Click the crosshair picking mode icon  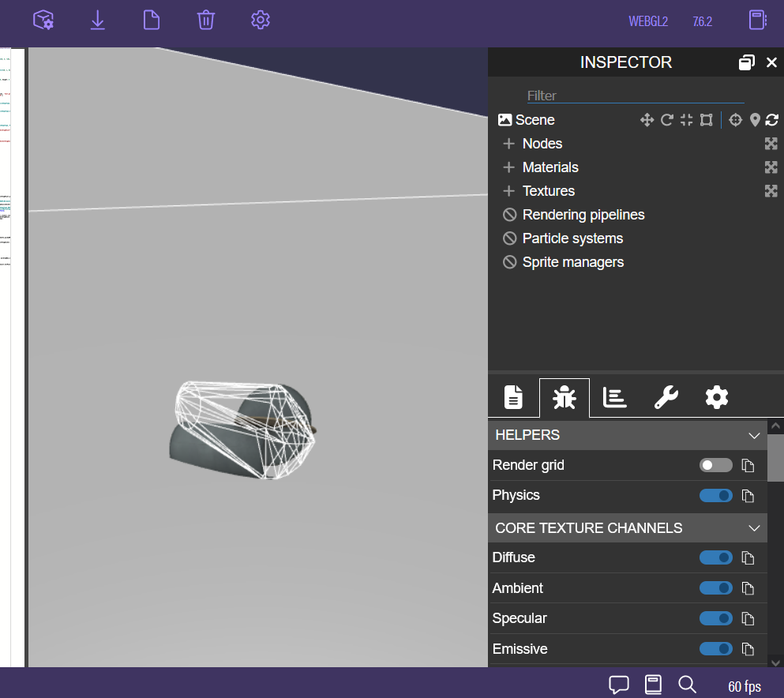736,120
